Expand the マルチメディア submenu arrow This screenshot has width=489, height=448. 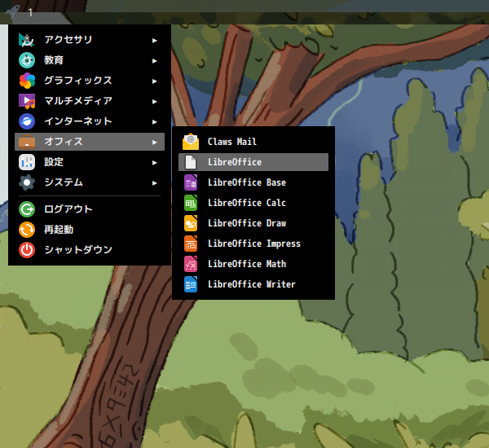pyautogui.click(x=154, y=102)
